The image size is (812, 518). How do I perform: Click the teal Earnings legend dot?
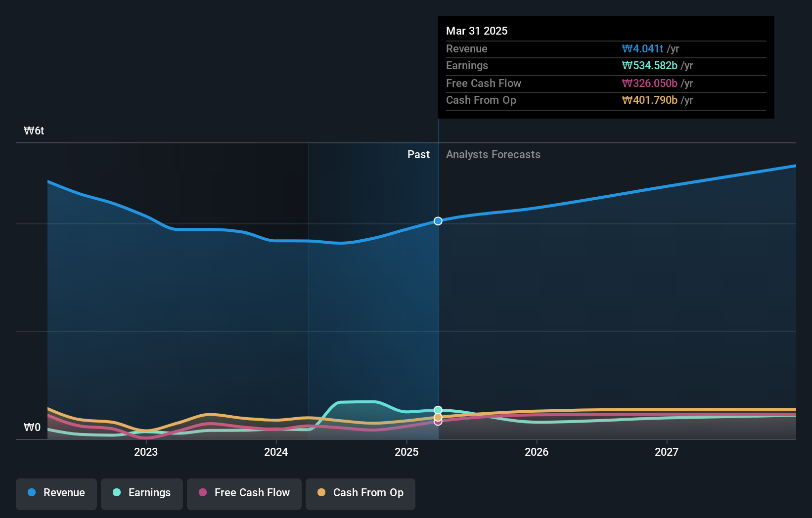tap(117, 493)
